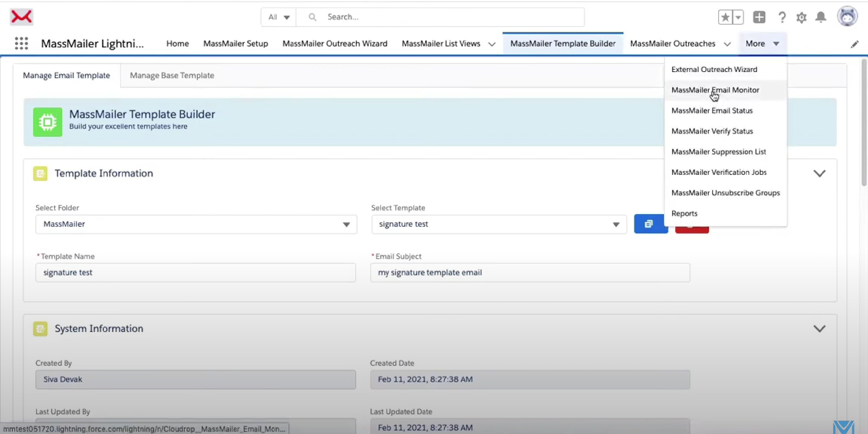
Task: Click the Favorites star icon
Action: coord(725,17)
